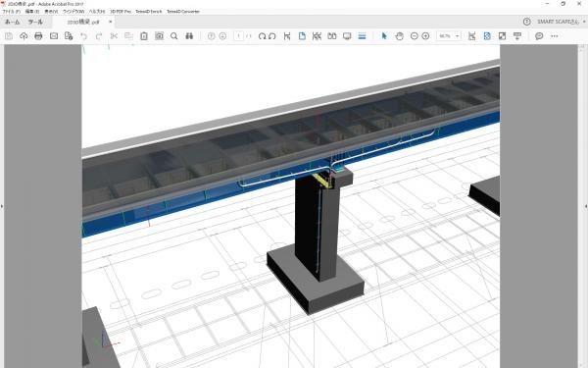Screen dimensions: 588x368
Task: Click the zoom out minus icon
Action: [414, 36]
